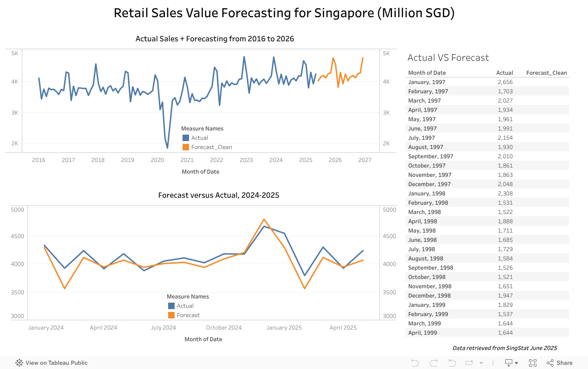Select Forecast_Clean legend swatch in top chart
The height and width of the screenshot is (369, 588).
point(186,147)
